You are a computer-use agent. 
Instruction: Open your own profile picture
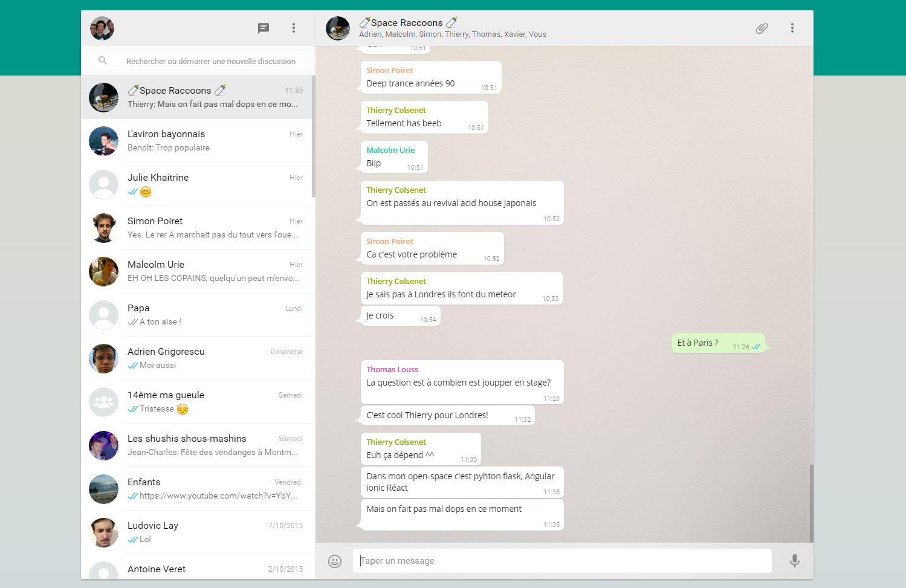[x=102, y=28]
